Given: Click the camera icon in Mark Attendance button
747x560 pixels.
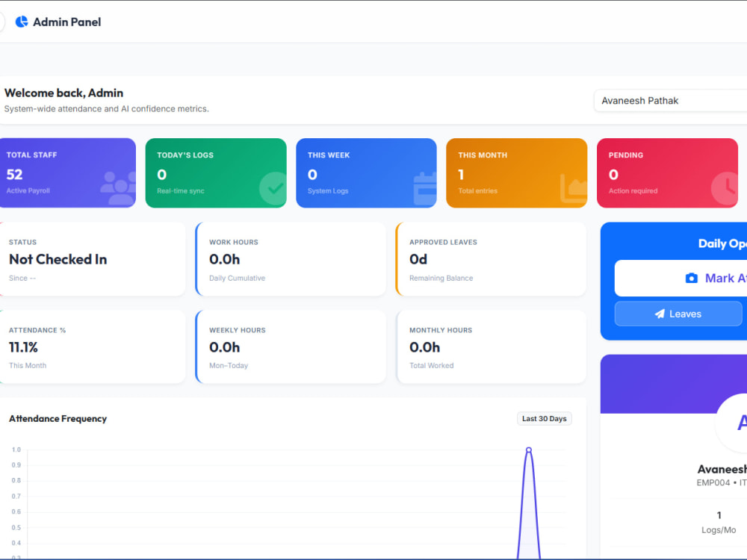Looking at the screenshot, I should tap(691, 278).
